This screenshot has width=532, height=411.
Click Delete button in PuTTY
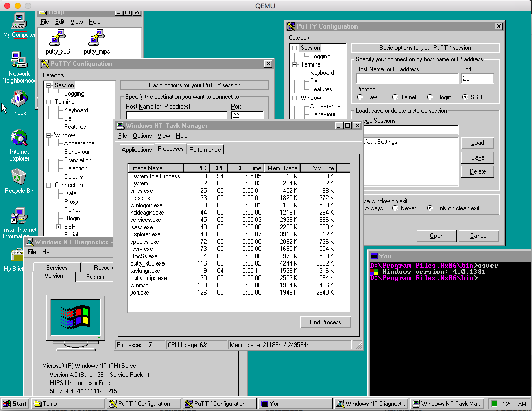[478, 171]
